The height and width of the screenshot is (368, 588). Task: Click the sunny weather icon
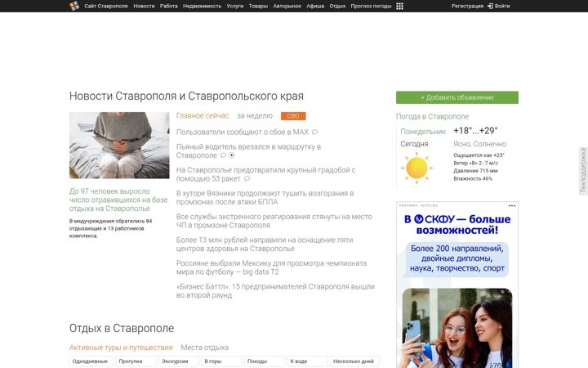[416, 168]
